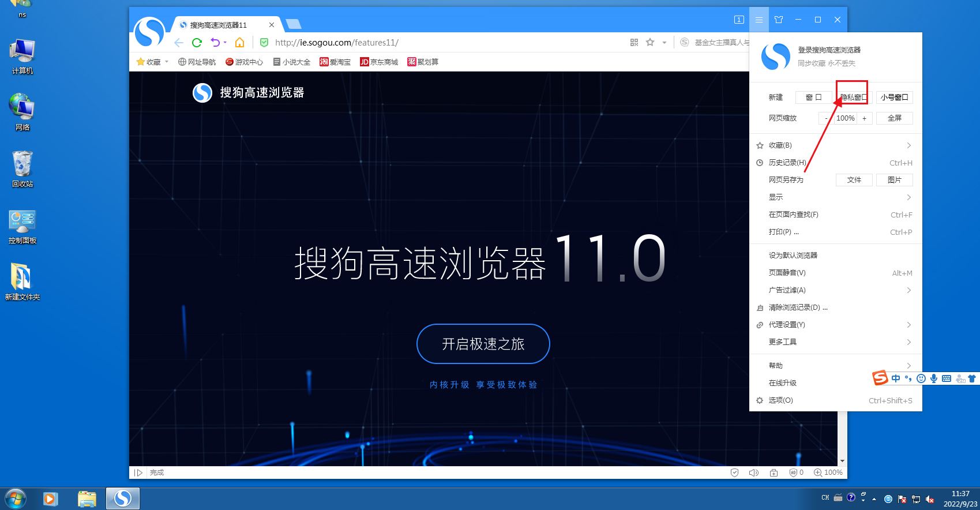Expand 显示 submenu

(836, 197)
